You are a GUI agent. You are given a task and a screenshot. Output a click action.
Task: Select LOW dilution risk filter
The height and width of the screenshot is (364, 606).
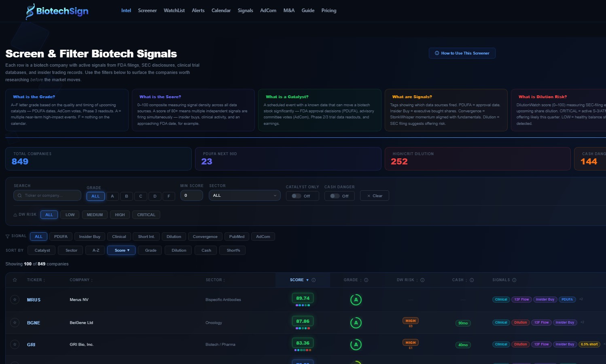70,215
